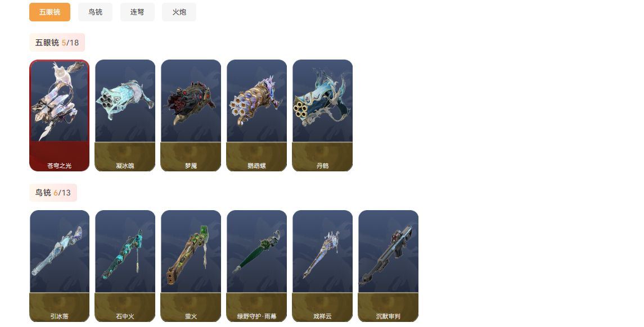
Task: Click the 沉默审判 name label
Action: 388,316
